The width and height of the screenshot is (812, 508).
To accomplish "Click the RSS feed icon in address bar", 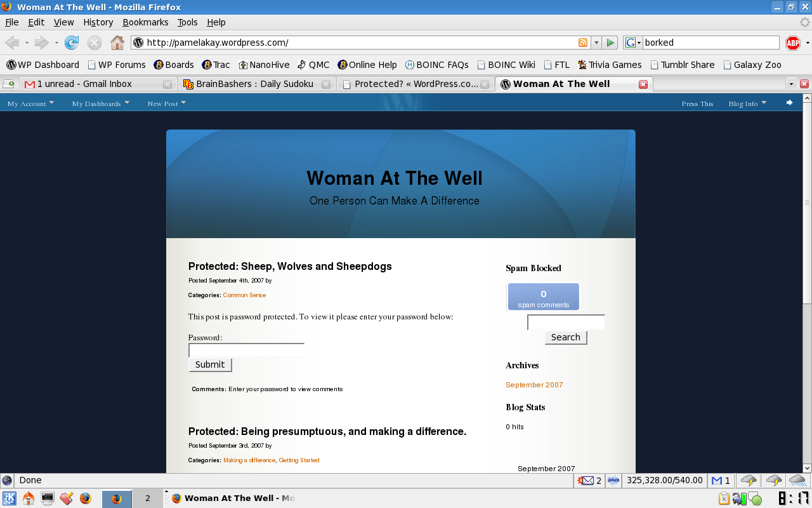I will coord(582,43).
